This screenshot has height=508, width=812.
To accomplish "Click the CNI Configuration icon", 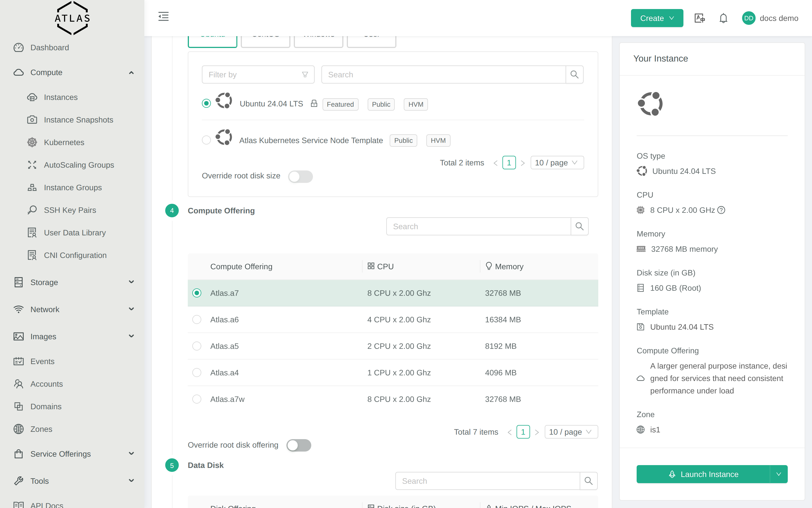I will pos(32,255).
